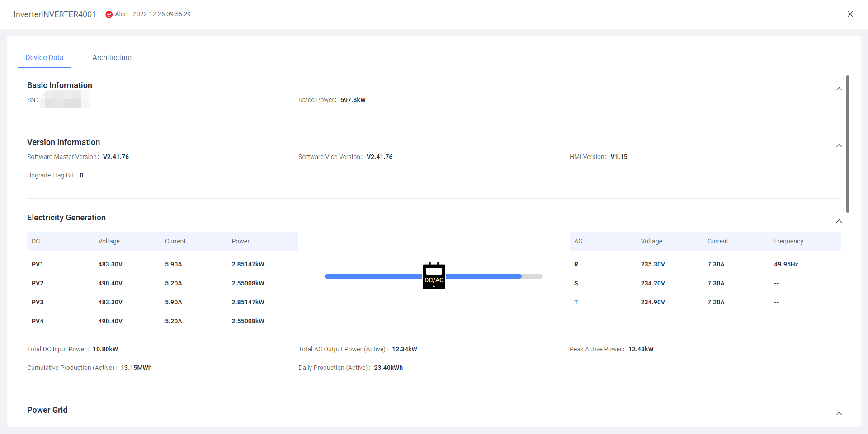Click the blue DC power flow bar

pos(373,276)
